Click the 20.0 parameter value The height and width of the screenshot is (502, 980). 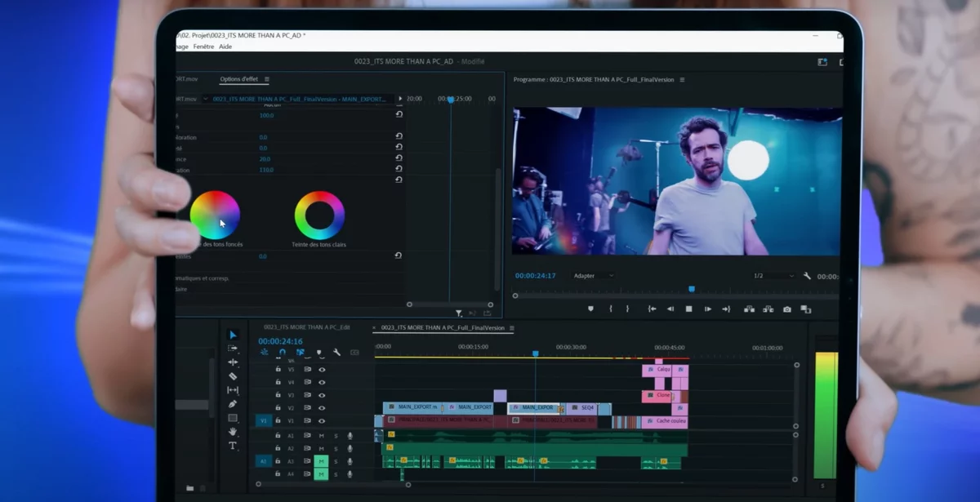pos(265,159)
